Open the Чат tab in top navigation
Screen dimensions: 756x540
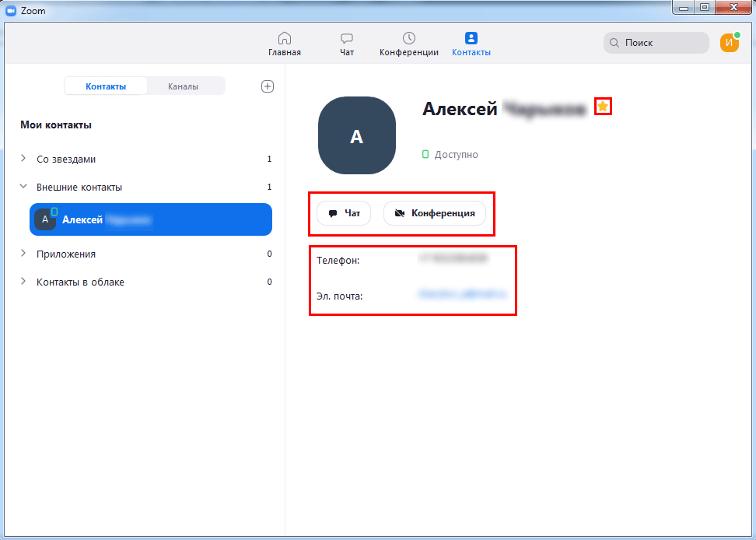347,44
